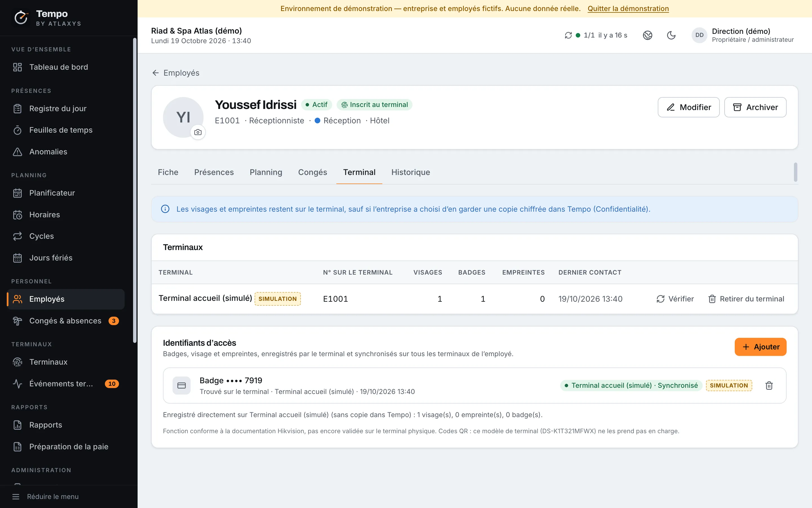Open Événements terminaux page
812x508 pixels.
tap(65, 384)
